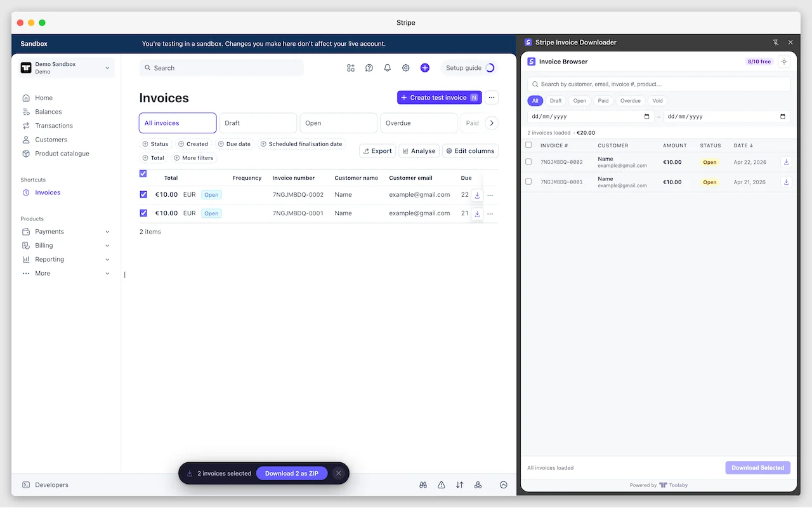Screen dimensions: 812x508
Task: Click the Setup guide progress circle
Action: pyautogui.click(x=489, y=67)
